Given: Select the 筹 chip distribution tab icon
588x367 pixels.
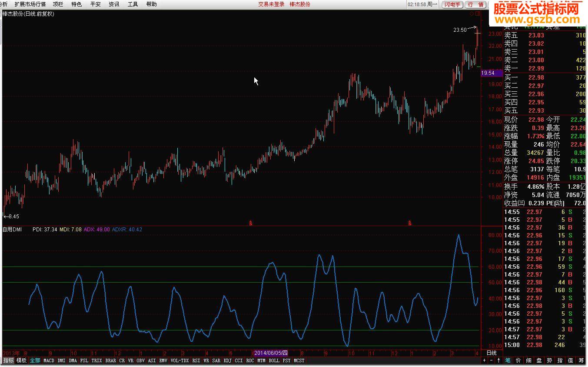Looking at the screenshot, I should (581, 360).
